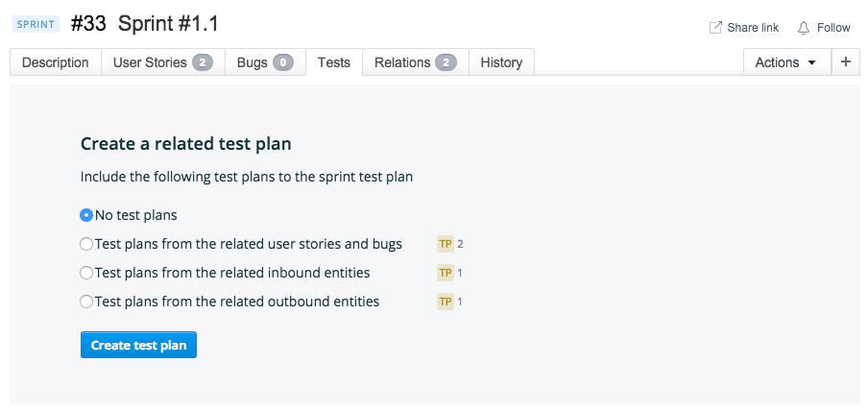Click the Sprint #1.1 title
The image size is (868, 411).
[168, 24]
